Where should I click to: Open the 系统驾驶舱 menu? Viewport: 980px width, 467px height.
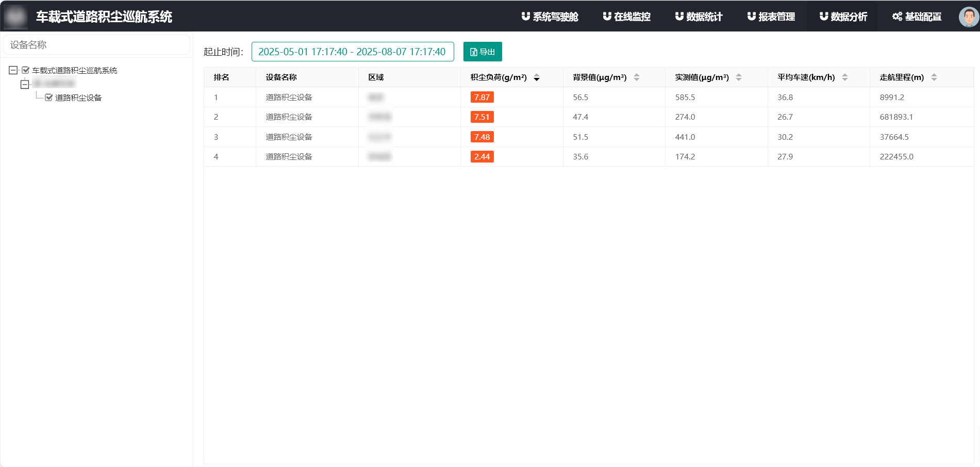(x=550, y=17)
